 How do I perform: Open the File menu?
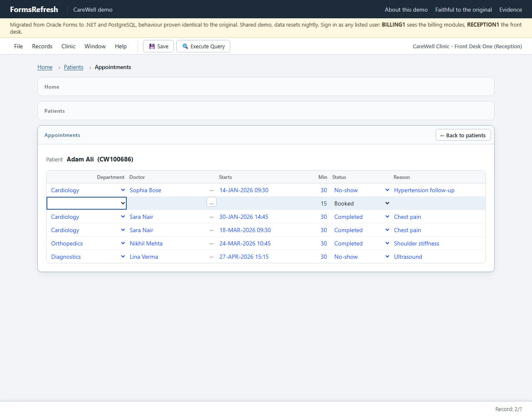pos(18,46)
